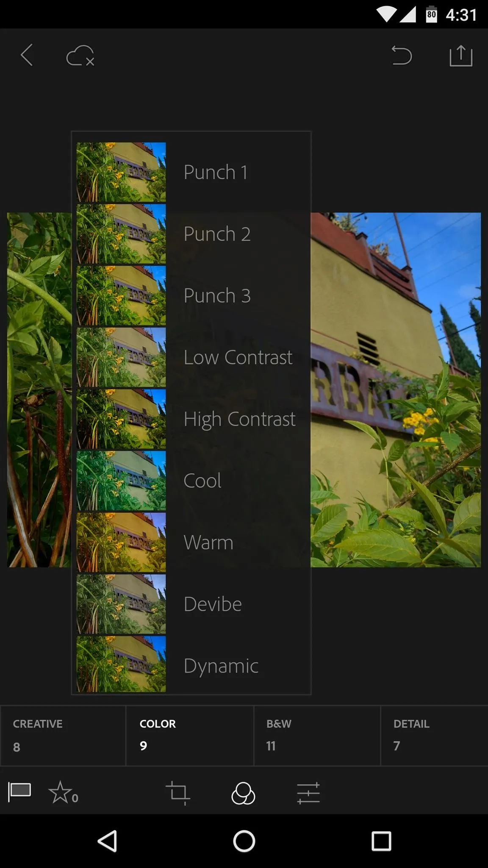Image resolution: width=488 pixels, height=868 pixels.
Task: Open the share export icon
Action: 460,56
